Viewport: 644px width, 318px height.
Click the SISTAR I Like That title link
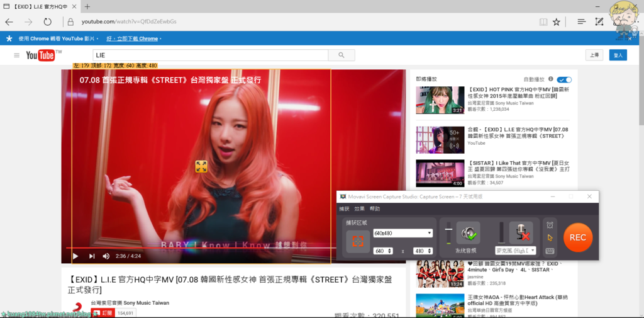519,166
